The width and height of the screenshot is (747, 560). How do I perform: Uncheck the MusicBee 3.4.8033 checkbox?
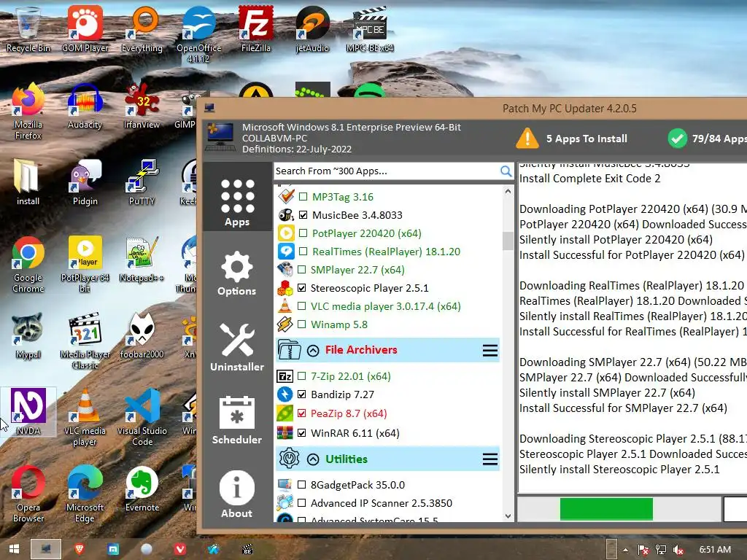pyautogui.click(x=303, y=215)
